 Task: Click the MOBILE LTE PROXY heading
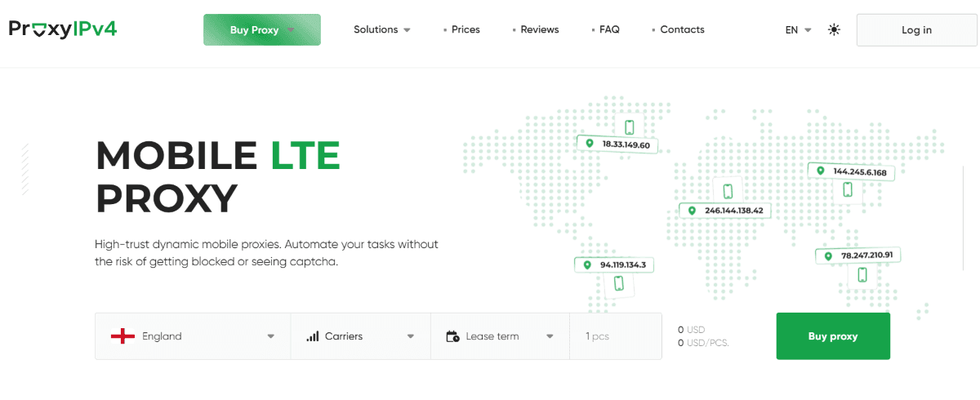[218, 176]
